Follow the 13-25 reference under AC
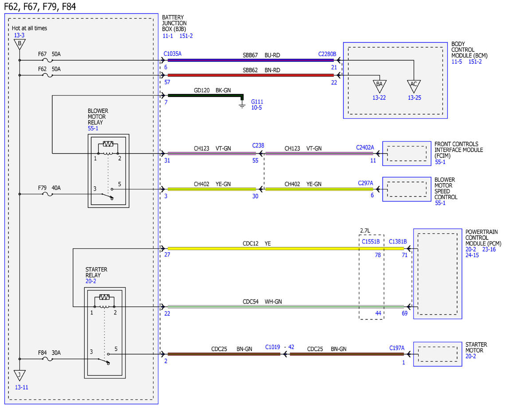Viewport: 532px width, 411px height. pos(414,98)
